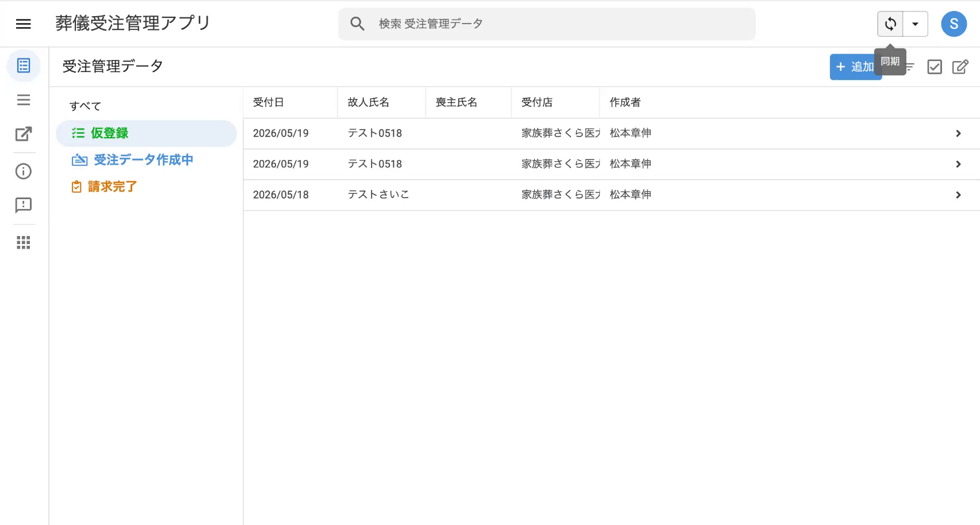Open the user account avatar S
Image resolution: width=980 pixels, height=525 pixels.
(x=954, y=24)
